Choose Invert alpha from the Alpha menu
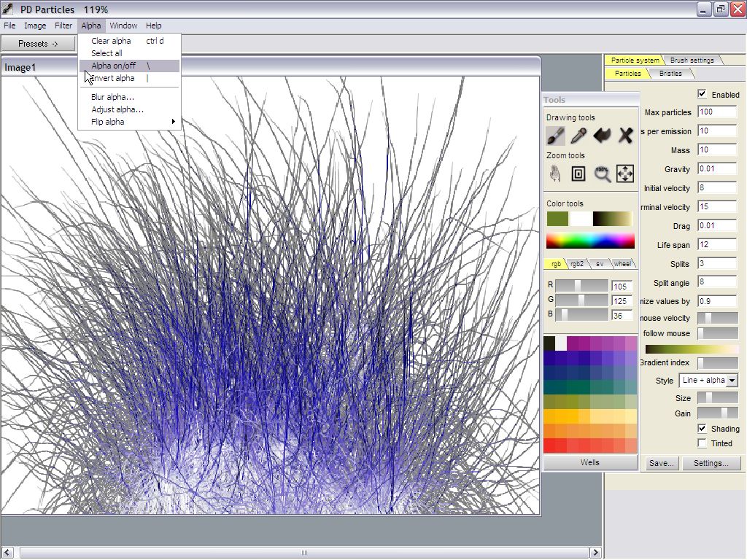 tap(113, 78)
